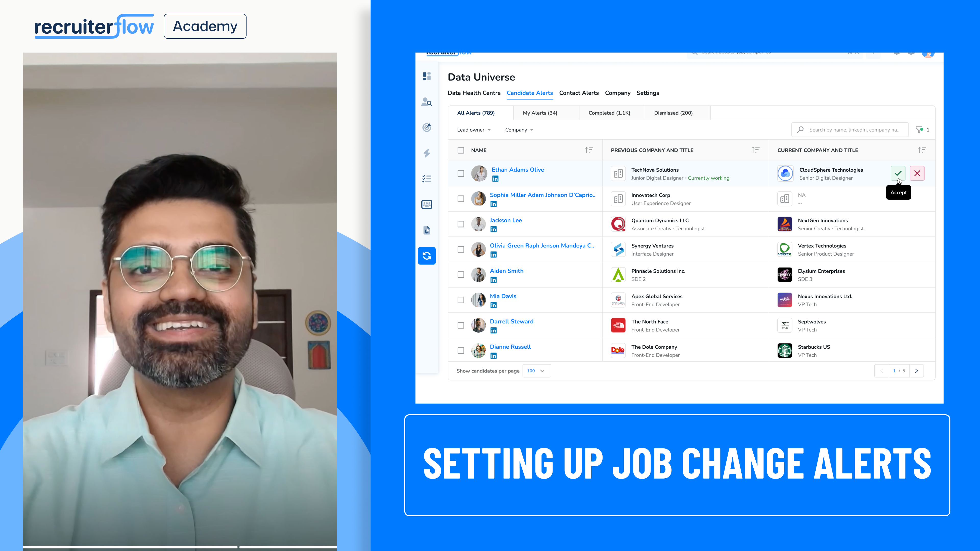Screen dimensions: 980x551
Task: Tick the checkbox for Aiden Smith
Action: tap(461, 274)
